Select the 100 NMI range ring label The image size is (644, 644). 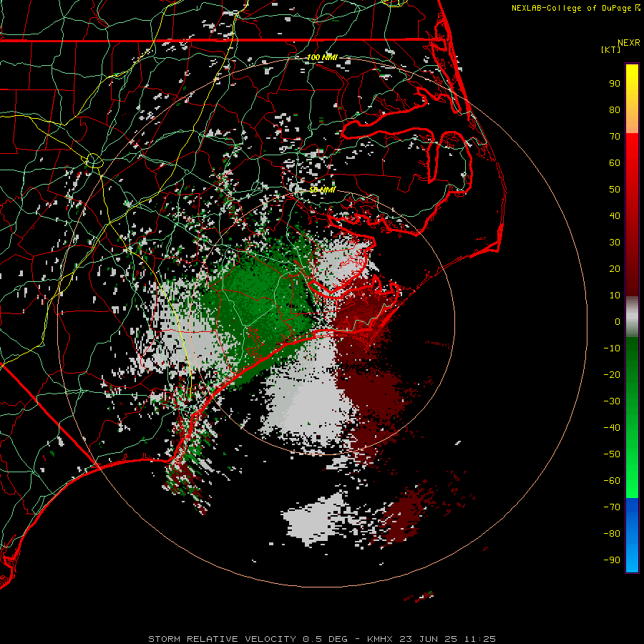coord(322,57)
